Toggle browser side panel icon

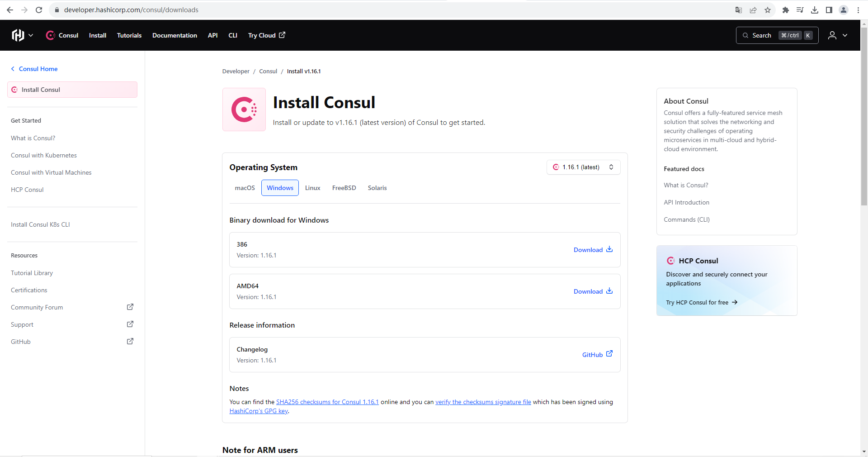(x=829, y=10)
